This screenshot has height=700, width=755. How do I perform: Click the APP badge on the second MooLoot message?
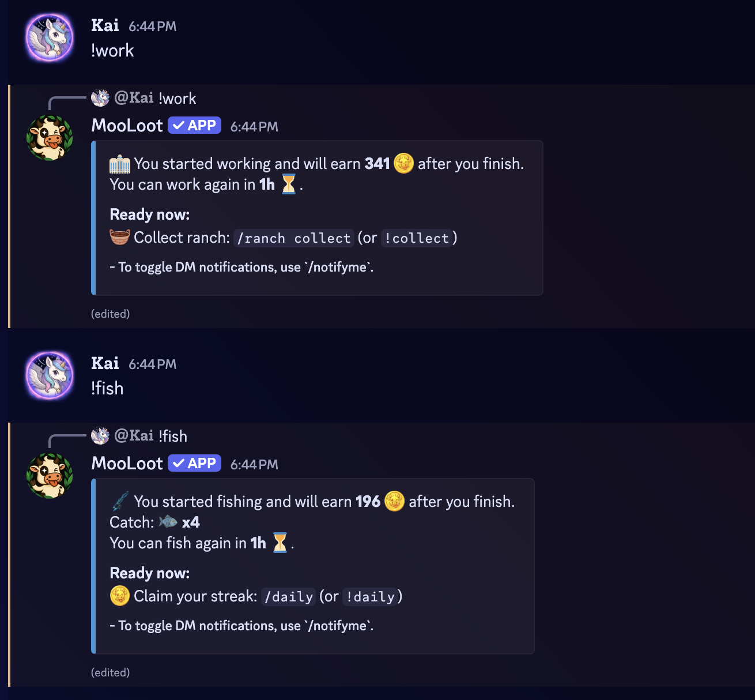tap(195, 464)
